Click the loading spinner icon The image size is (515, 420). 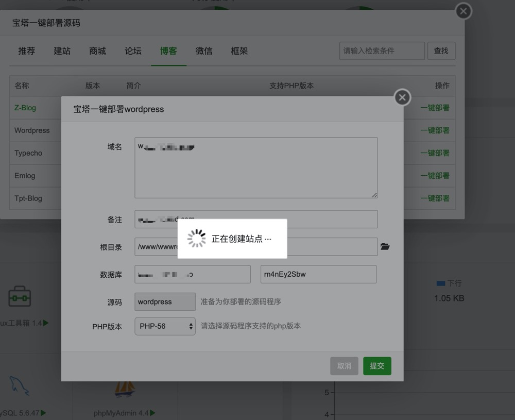click(196, 238)
